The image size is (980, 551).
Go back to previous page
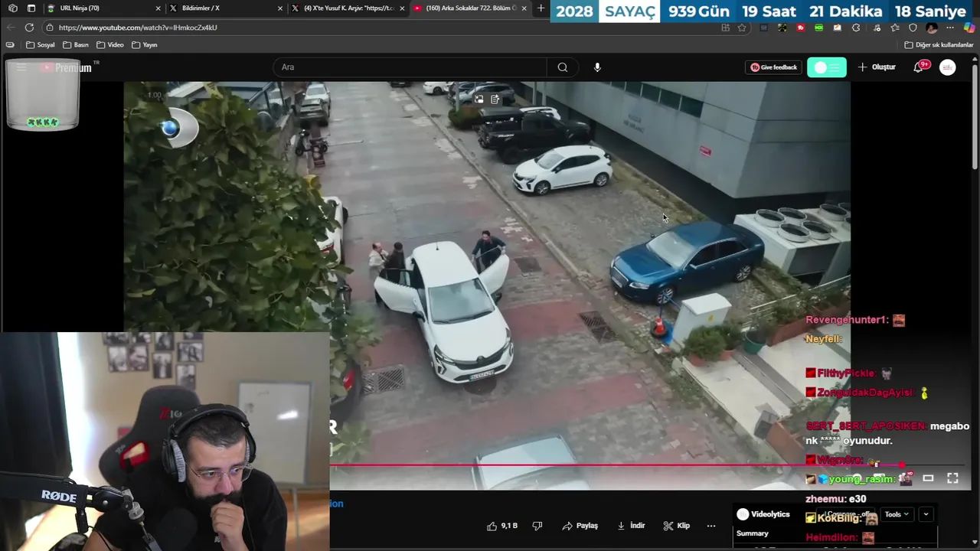click(x=11, y=28)
